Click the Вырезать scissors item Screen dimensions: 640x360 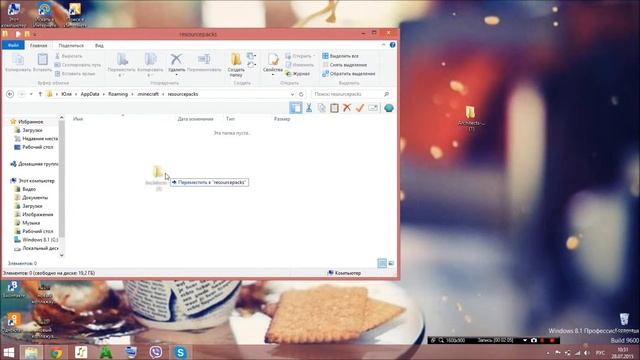coord(69,56)
